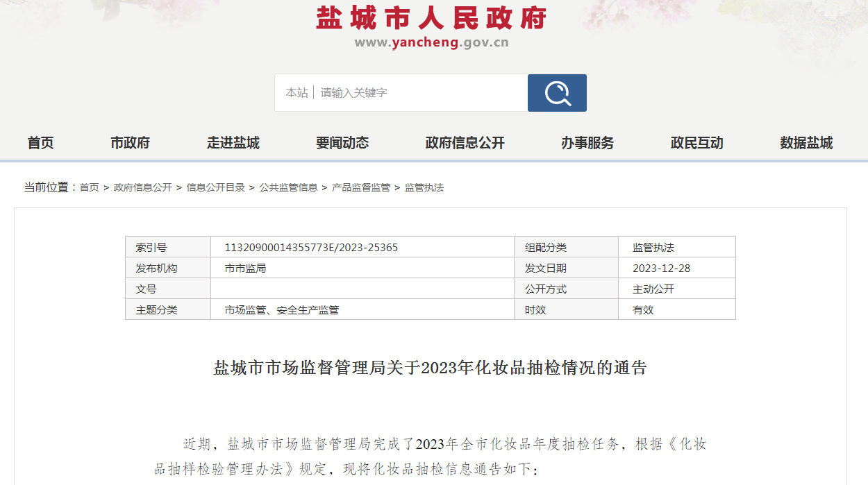Screen dimensions: 868x485
Task: Click the 组配分类 label cell
Action: pos(567,247)
